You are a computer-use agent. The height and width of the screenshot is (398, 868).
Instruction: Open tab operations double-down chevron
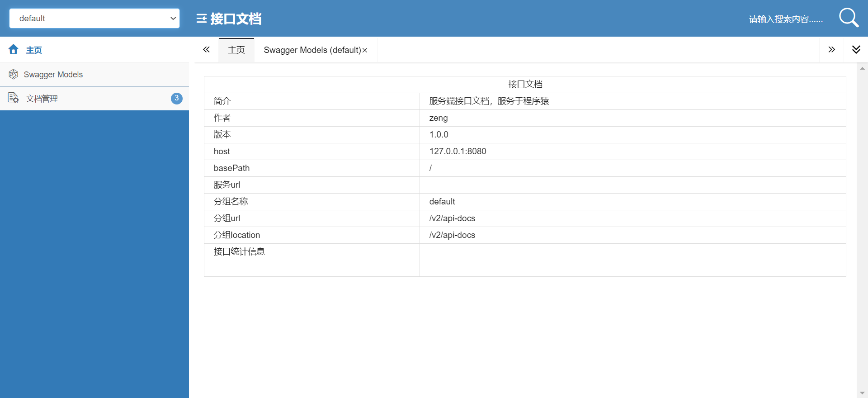click(856, 50)
